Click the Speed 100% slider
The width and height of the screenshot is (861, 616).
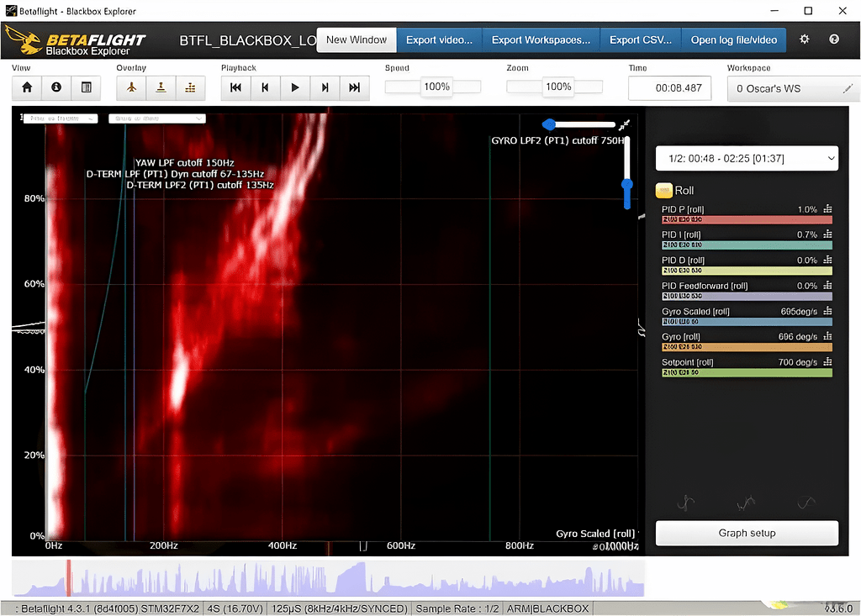[x=433, y=87]
